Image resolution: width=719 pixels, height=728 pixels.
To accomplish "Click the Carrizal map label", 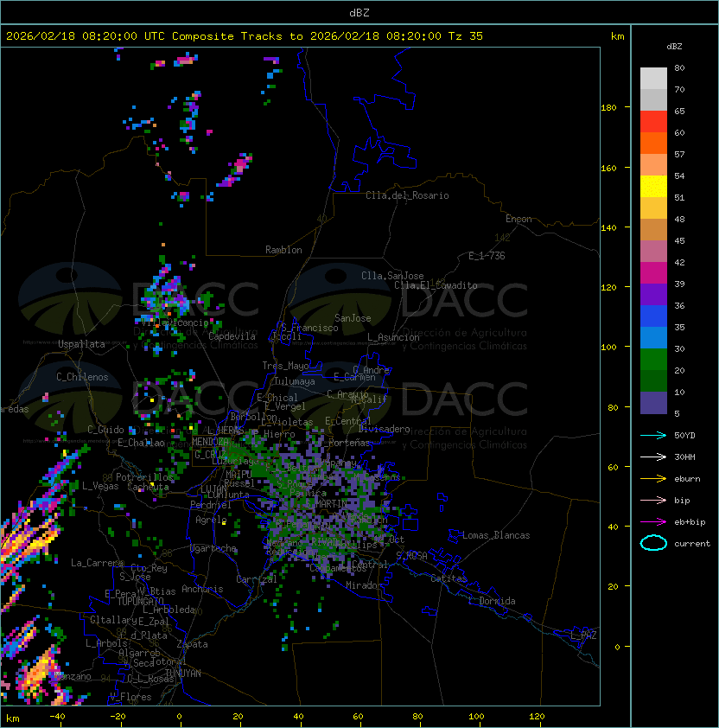I will (257, 579).
